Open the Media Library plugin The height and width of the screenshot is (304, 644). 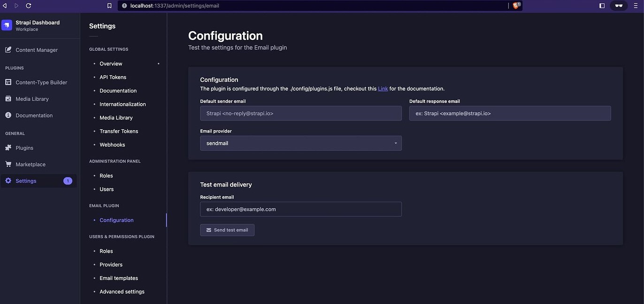coord(8,99)
